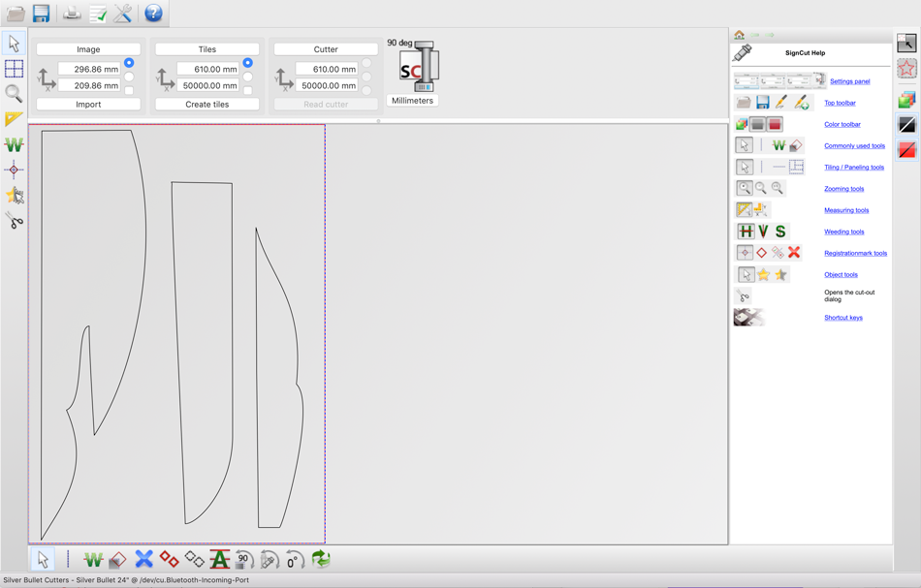
Task: Click the Tiles 610.00 mm field
Action: point(207,69)
